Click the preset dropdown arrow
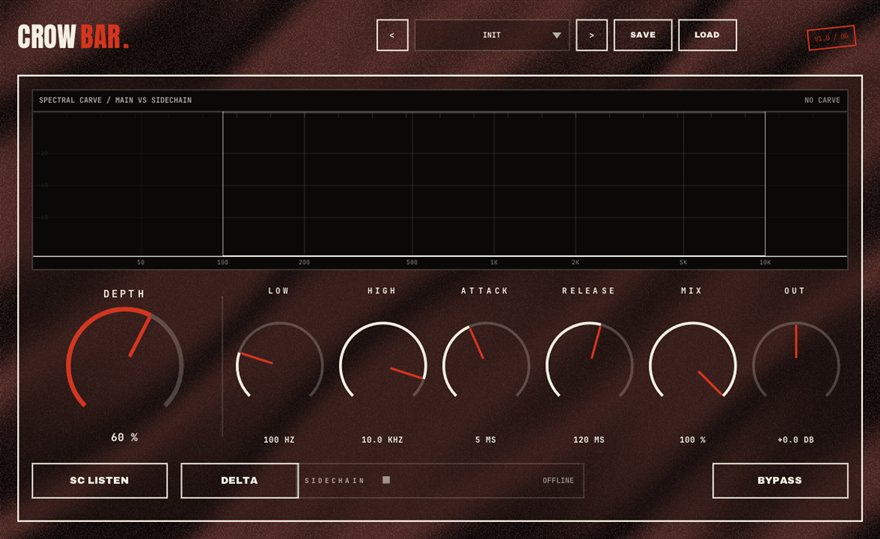880x539 pixels. point(556,35)
